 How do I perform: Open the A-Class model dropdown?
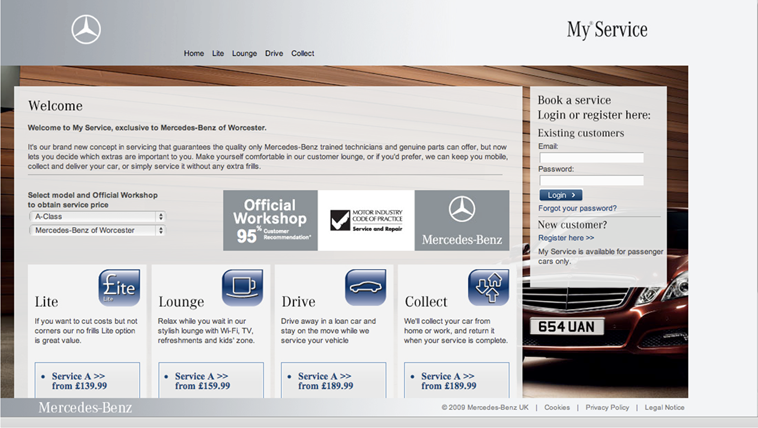point(97,216)
